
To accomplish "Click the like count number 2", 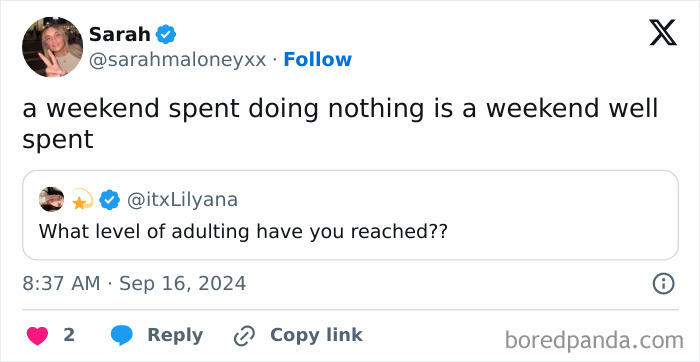I will (x=69, y=335).
